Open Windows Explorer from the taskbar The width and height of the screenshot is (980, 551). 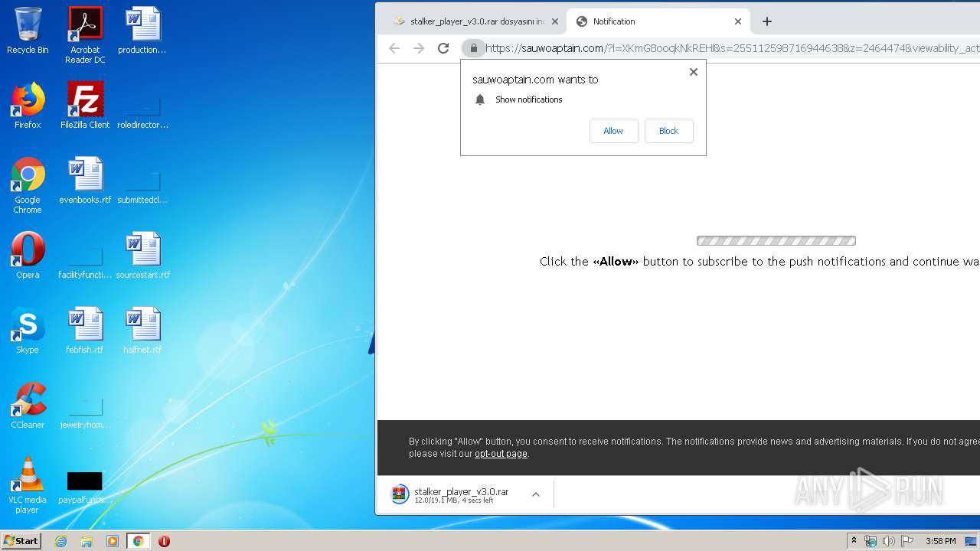[87, 541]
